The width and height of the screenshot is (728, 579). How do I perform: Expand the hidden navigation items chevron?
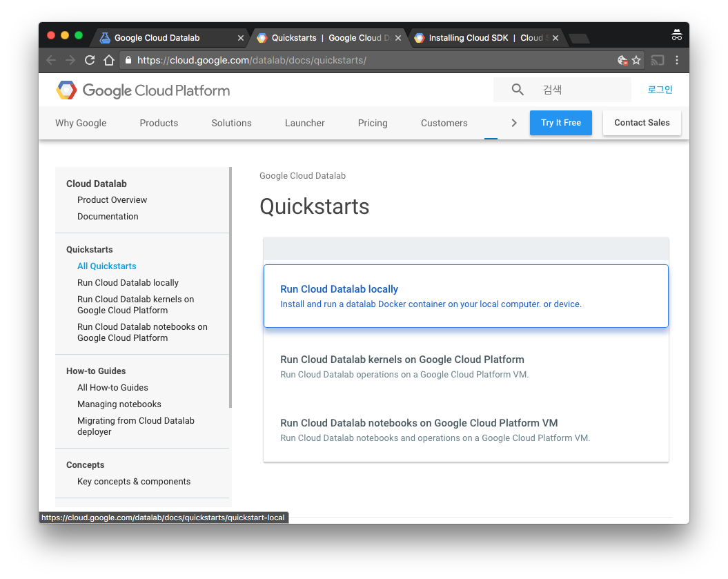tap(513, 122)
